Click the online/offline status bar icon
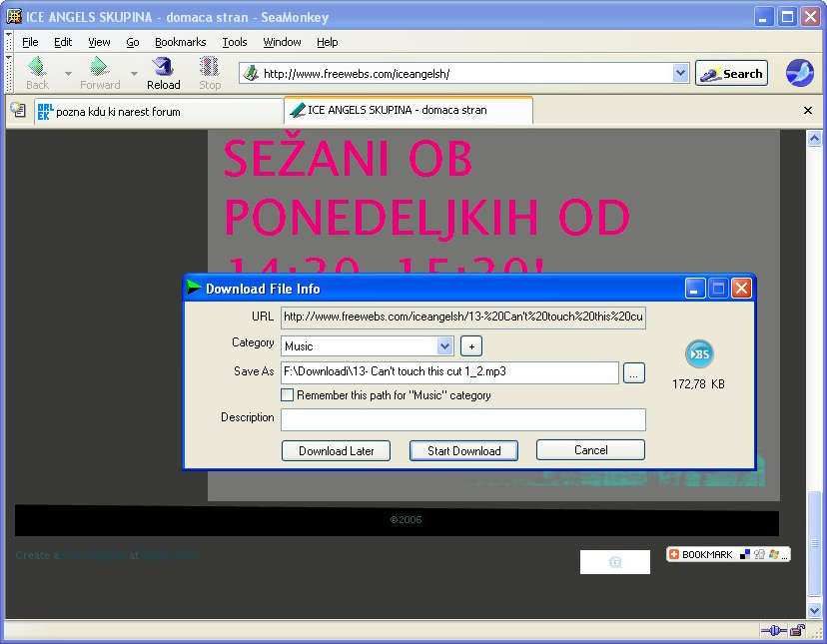 point(773,630)
